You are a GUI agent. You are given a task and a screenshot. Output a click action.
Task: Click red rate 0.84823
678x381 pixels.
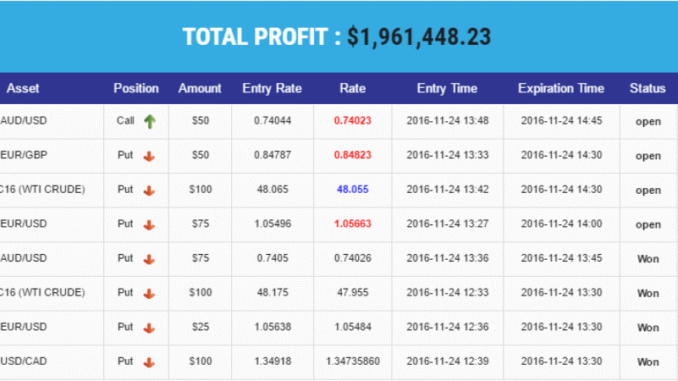point(353,155)
